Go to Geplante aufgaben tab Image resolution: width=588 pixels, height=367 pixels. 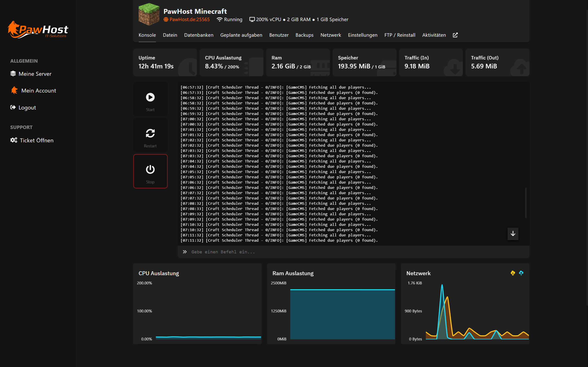(241, 35)
